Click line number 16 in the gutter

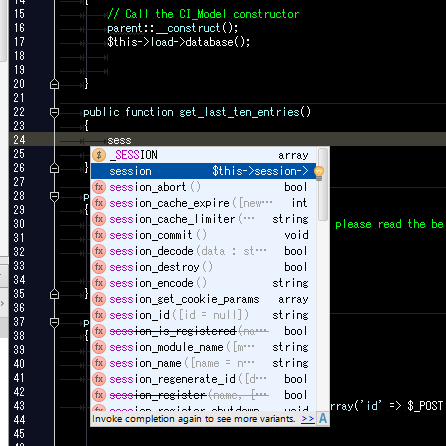[19, 28]
